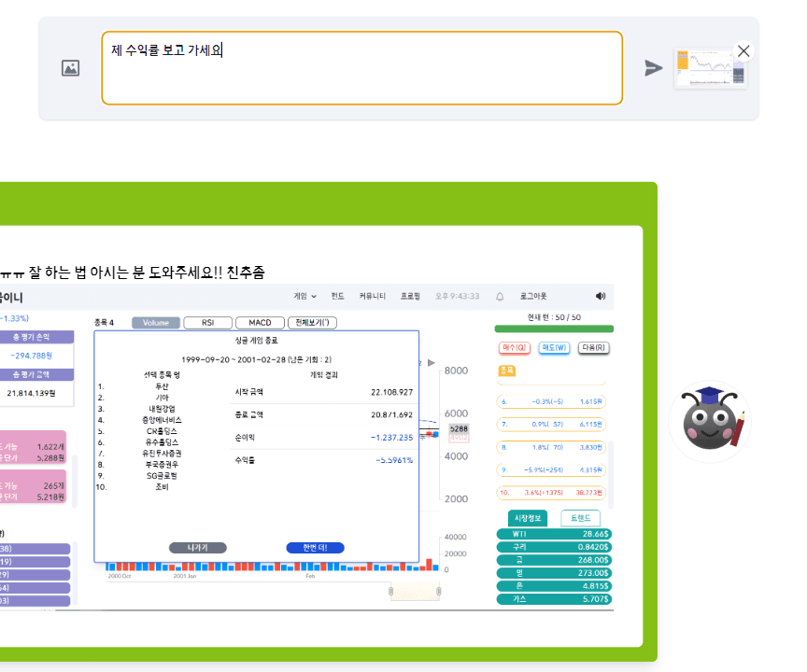Viewport: 807px width, 672px height.
Task: Switch to the 시장정보 tab
Action: pyautogui.click(x=528, y=518)
